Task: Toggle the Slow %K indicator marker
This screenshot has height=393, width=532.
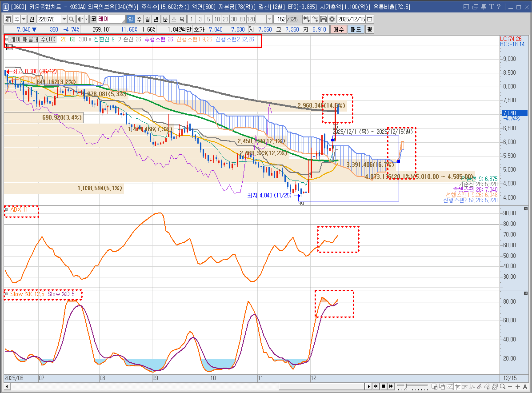Action: coord(7,294)
